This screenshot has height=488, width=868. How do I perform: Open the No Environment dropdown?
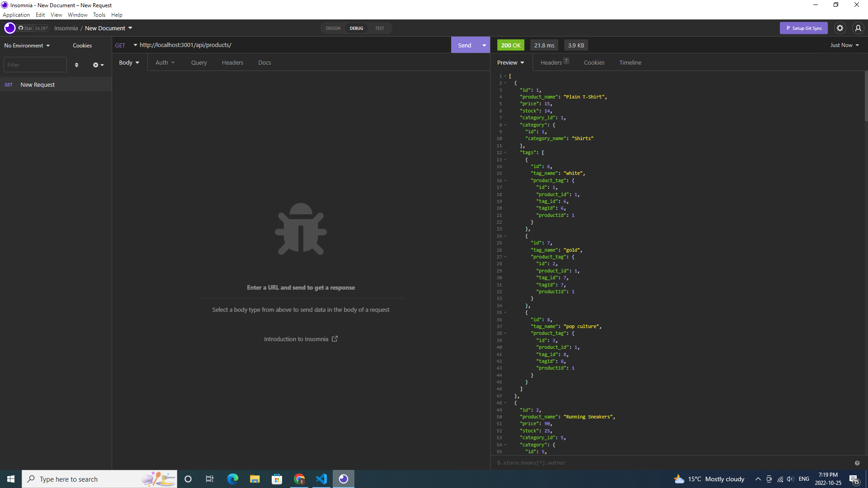[x=27, y=46]
